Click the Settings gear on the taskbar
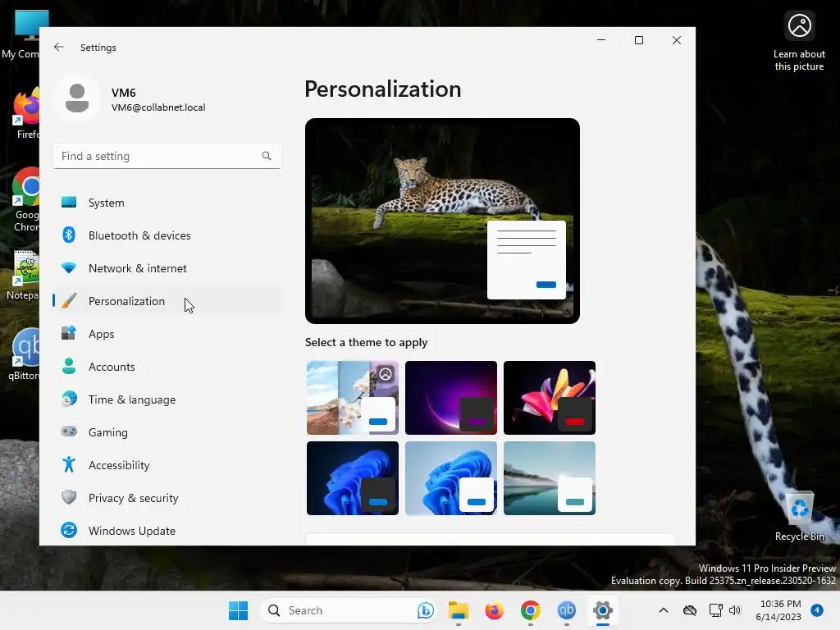Image resolution: width=840 pixels, height=630 pixels. pos(603,610)
